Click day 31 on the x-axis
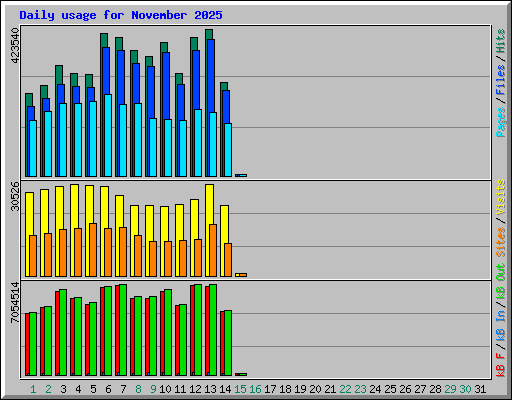Viewport: 512px width, 400px height. [480, 389]
